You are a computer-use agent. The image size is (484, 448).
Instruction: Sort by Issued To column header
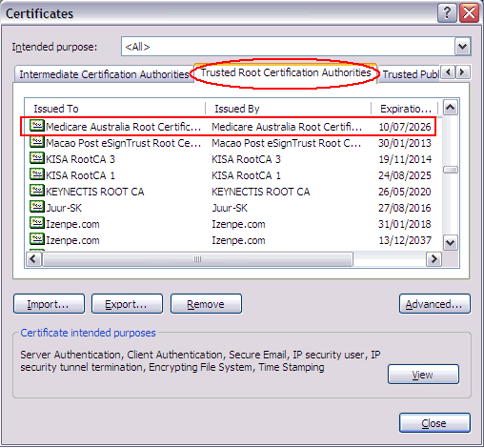click(x=115, y=109)
